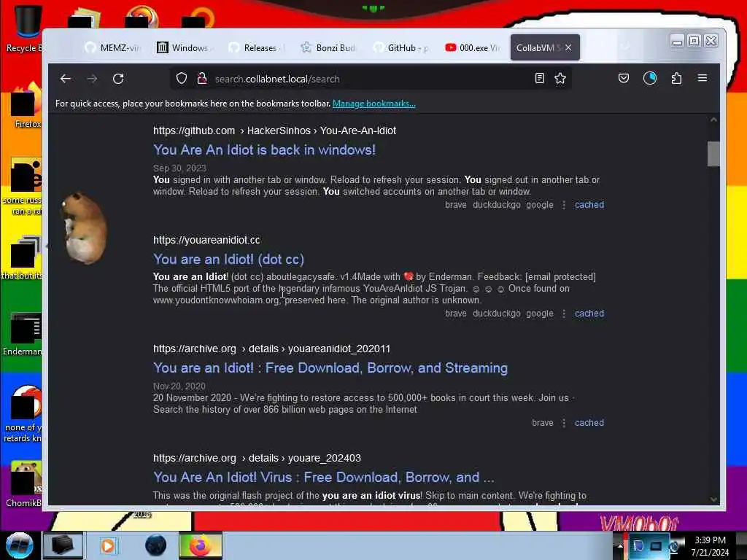Open the Firefox desktop shortcut
Screen dimensions: 747x560
tap(27, 106)
